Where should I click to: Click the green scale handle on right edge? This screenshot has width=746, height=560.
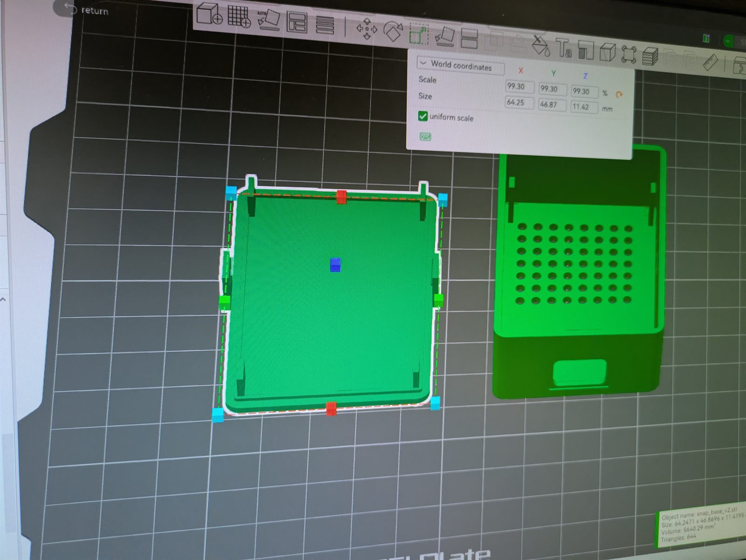click(x=438, y=300)
